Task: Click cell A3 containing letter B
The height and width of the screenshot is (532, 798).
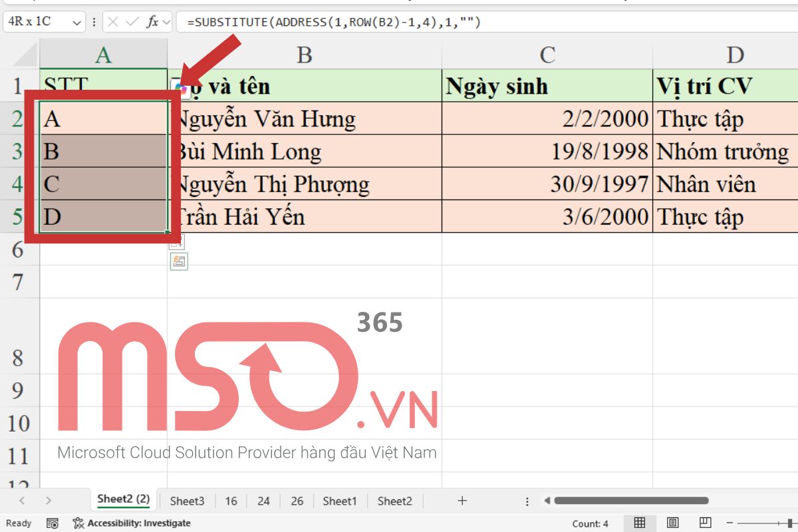Action: tap(104, 152)
